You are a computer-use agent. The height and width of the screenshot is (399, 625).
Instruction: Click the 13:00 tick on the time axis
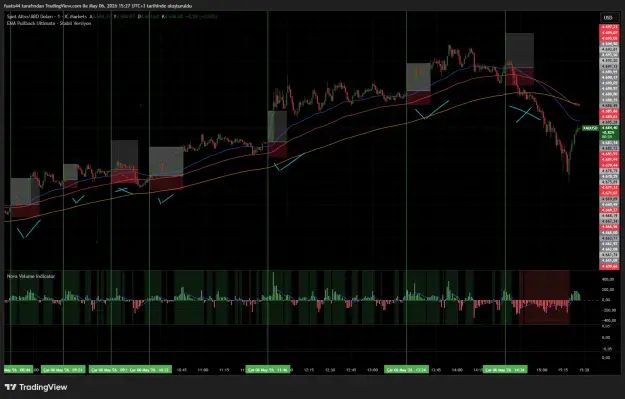(372, 370)
